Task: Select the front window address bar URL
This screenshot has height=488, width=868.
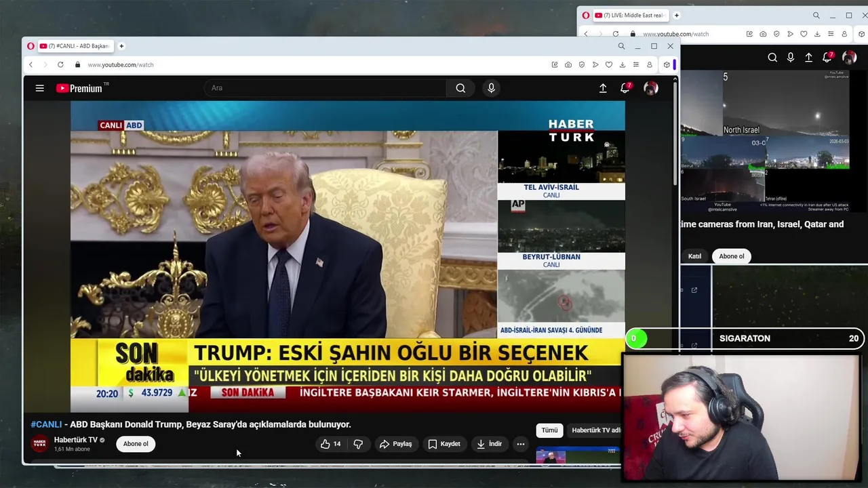Action: point(121,65)
